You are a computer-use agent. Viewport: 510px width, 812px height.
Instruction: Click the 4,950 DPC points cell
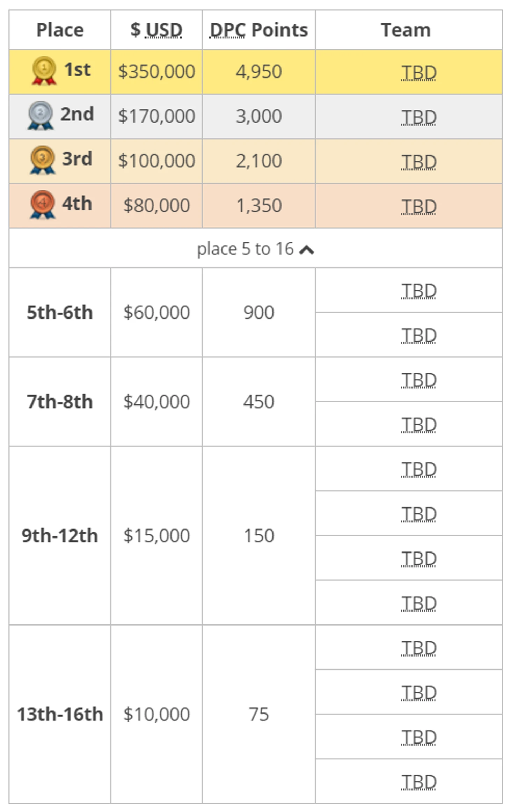(x=258, y=72)
